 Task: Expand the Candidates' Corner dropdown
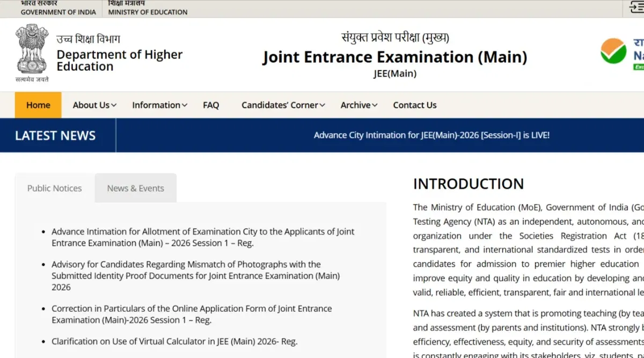[283, 105]
